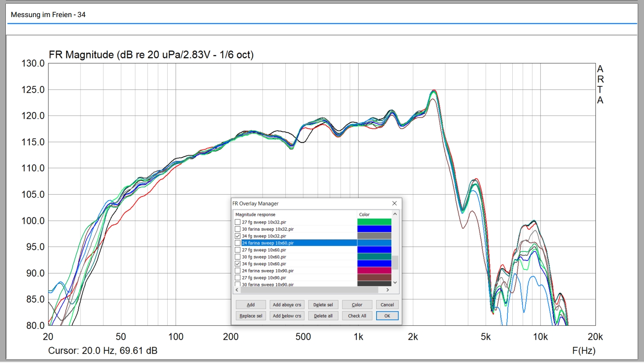
Task: Click blue swatch of 30 farina sweep 10x32.pir
Action: click(374, 229)
